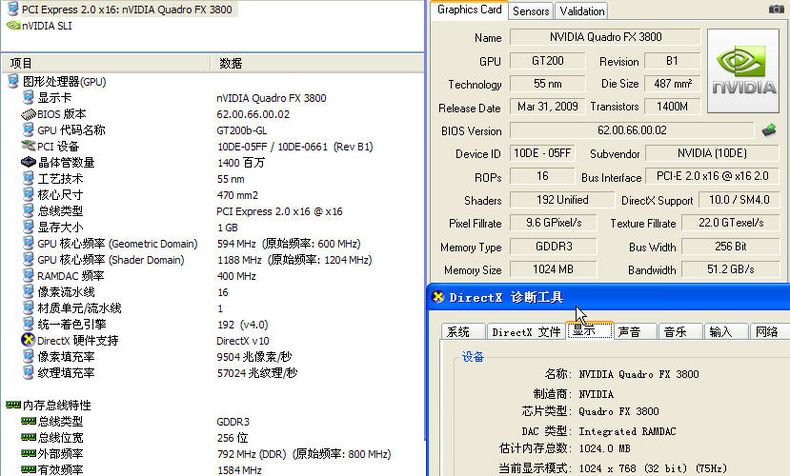The image size is (790, 476).
Task: Click the PCI Express device monitor icon
Action: coord(13,9)
